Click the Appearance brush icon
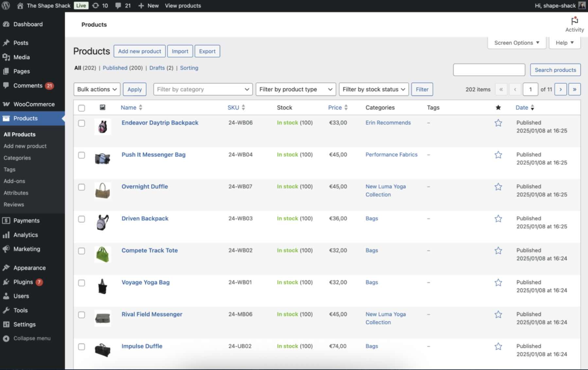The width and height of the screenshot is (588, 370). (x=6, y=268)
